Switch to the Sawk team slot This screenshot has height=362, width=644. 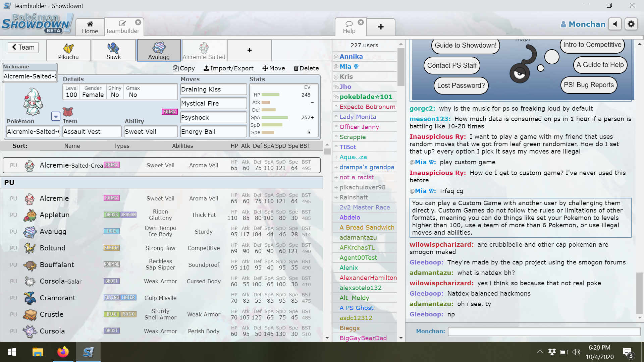[x=114, y=50]
